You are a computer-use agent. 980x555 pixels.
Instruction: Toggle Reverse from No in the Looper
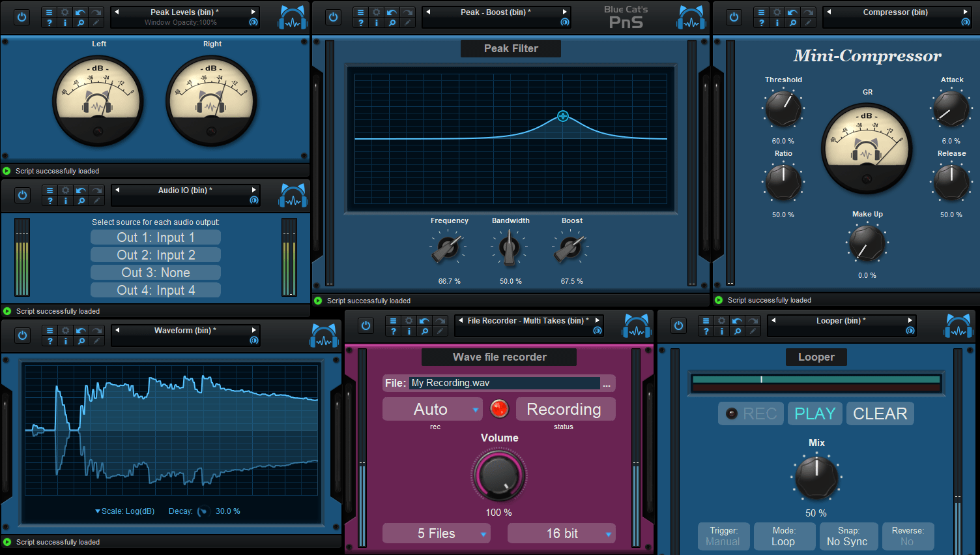click(908, 536)
